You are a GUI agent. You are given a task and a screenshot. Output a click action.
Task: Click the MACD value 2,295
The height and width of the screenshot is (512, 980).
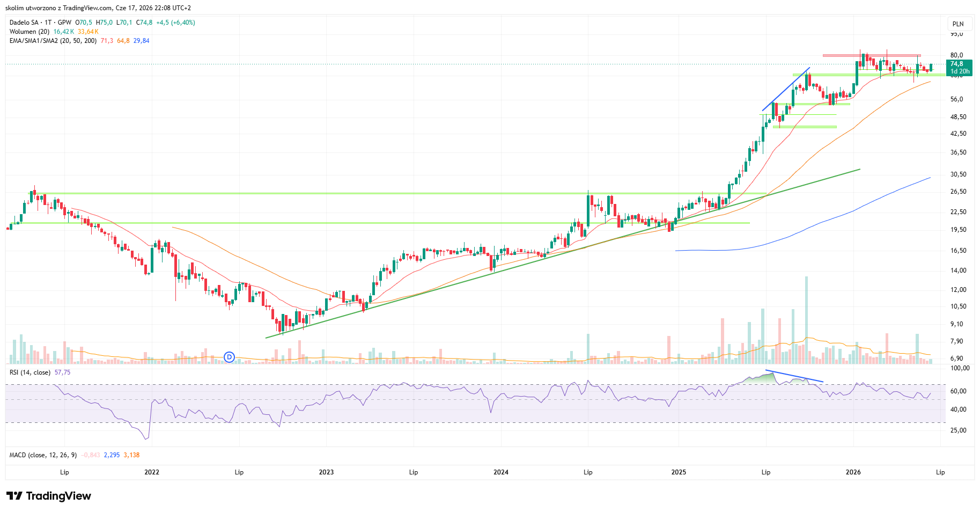pyautogui.click(x=112, y=455)
